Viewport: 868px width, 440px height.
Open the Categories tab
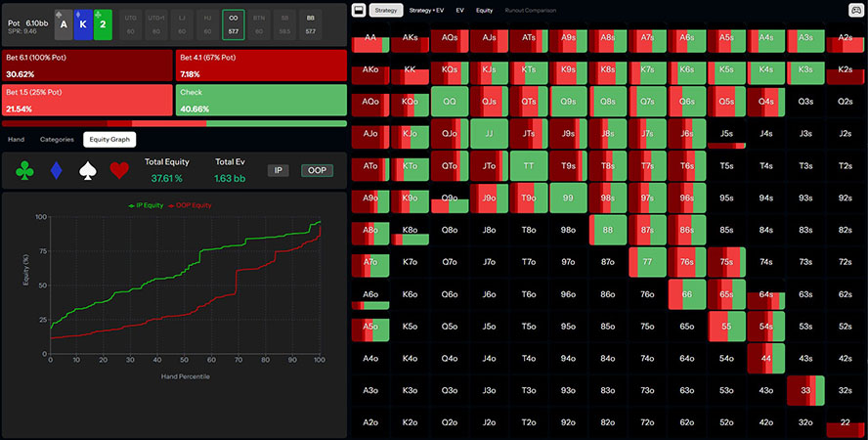[x=56, y=140]
